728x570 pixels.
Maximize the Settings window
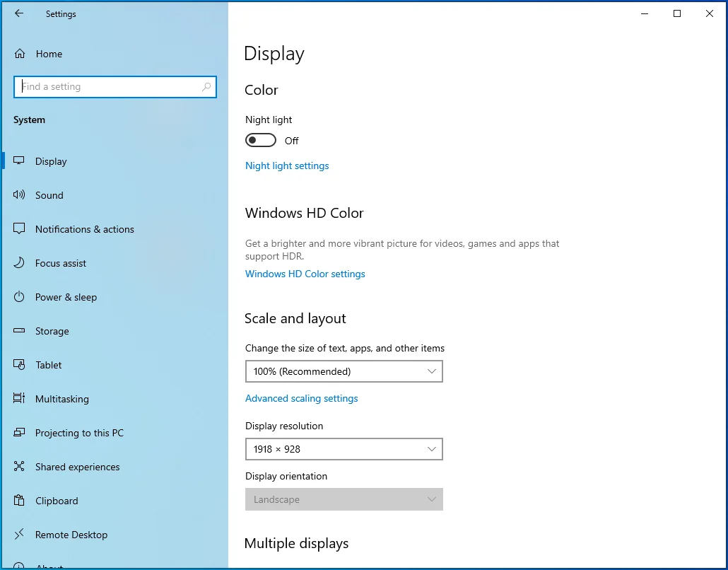coord(677,13)
